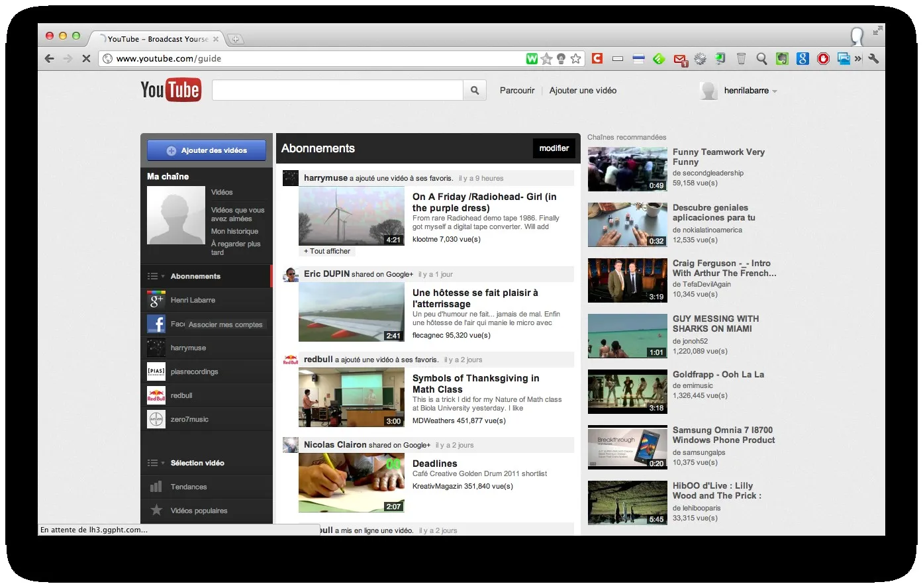Click the Adblock stop-hand extension icon

click(x=824, y=58)
